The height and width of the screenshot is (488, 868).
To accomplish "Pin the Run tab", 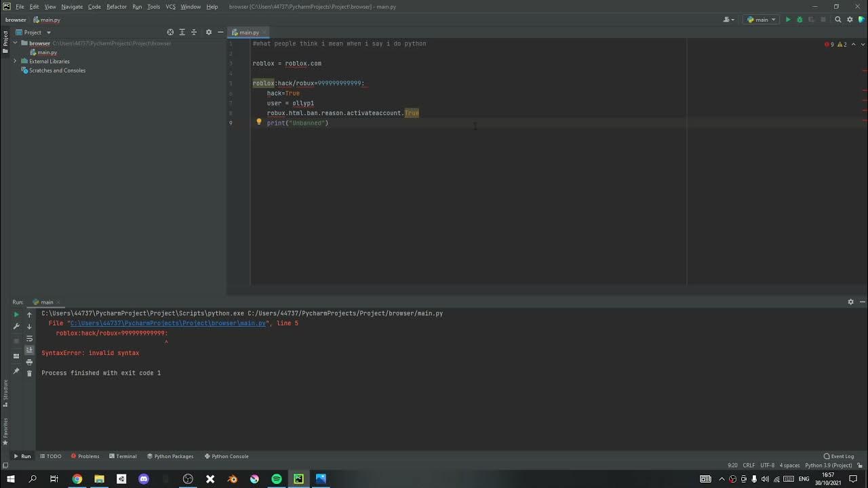I will pos(16,371).
